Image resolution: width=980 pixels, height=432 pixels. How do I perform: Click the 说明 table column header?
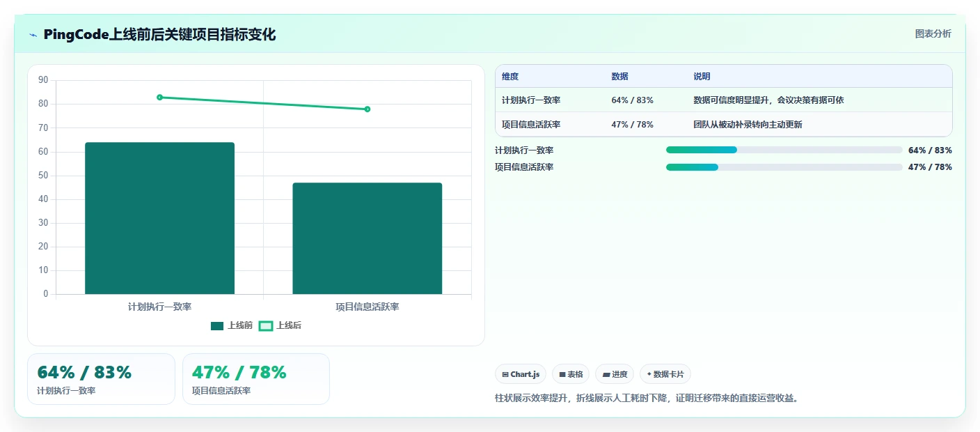702,77
